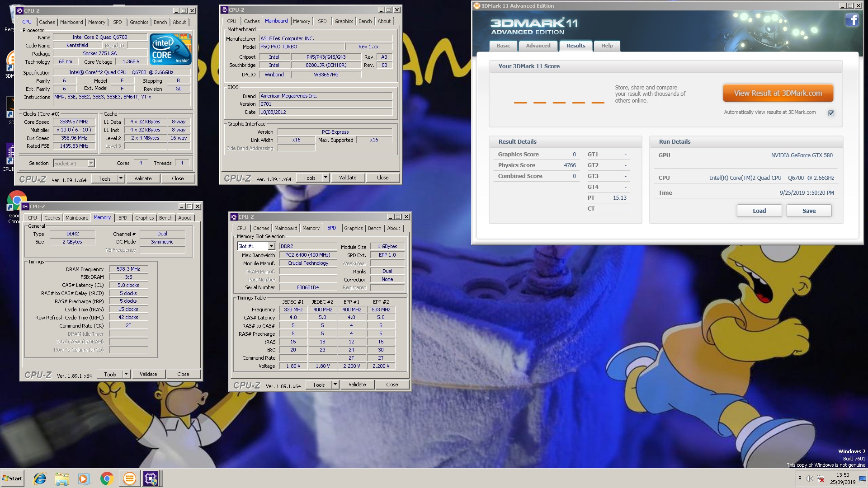The width and height of the screenshot is (868, 488).
Task: Open Windows Explorer folder icon in taskbar
Action: coord(62,479)
